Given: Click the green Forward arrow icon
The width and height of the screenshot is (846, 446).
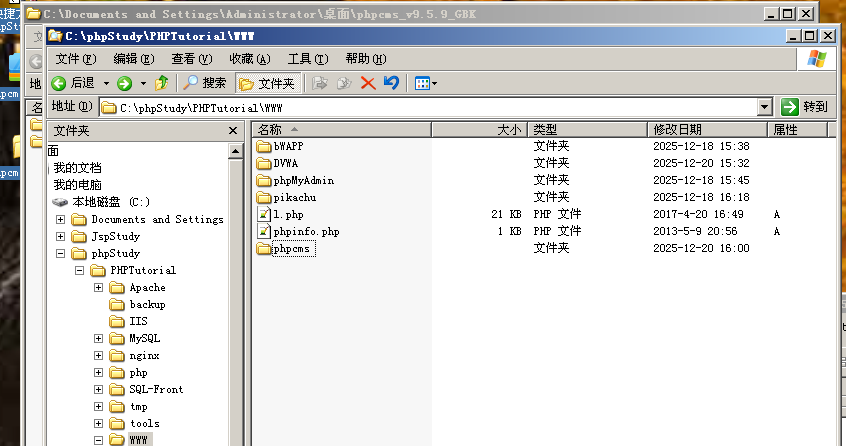Looking at the screenshot, I should point(125,83).
